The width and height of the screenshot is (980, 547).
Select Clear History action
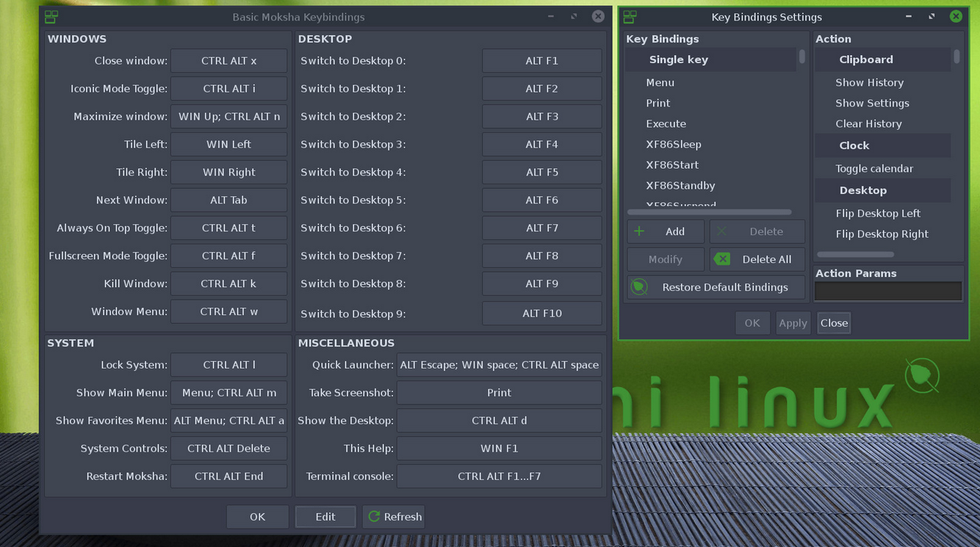[883, 124]
